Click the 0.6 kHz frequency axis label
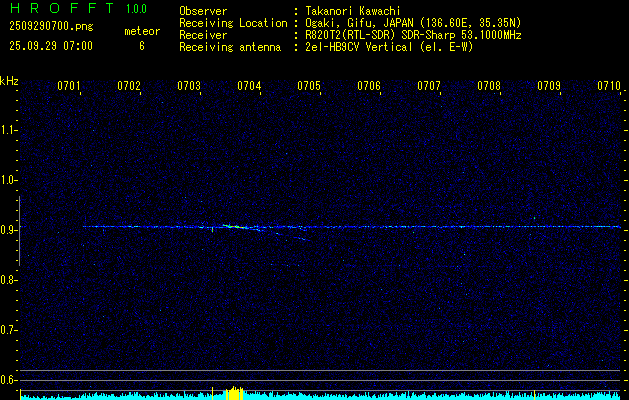 pos(8,380)
